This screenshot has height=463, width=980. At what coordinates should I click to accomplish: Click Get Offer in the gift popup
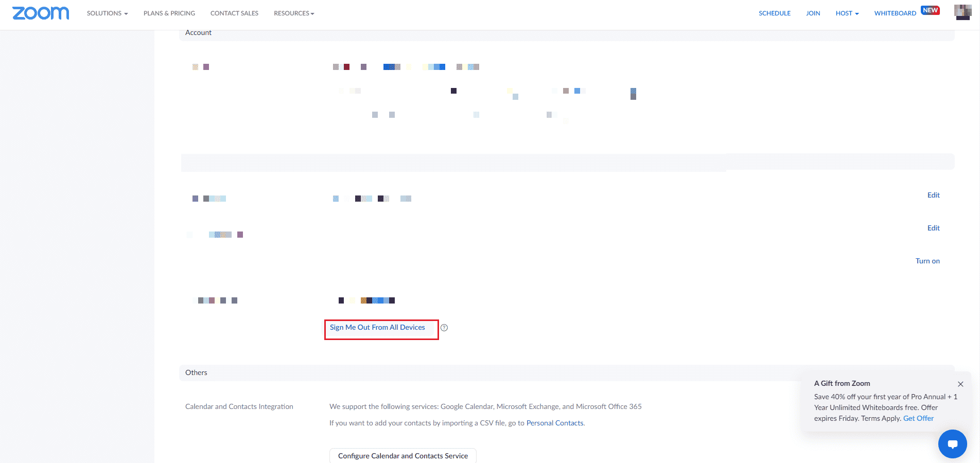click(x=918, y=419)
